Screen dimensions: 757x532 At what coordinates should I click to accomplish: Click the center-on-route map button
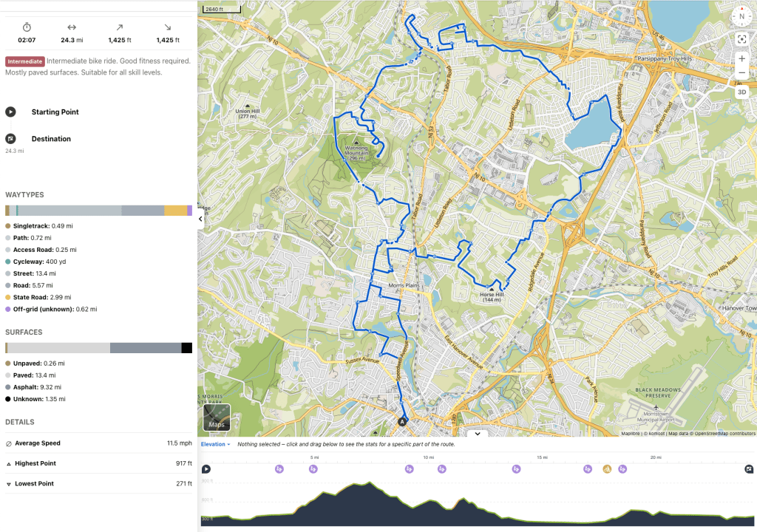(741, 39)
